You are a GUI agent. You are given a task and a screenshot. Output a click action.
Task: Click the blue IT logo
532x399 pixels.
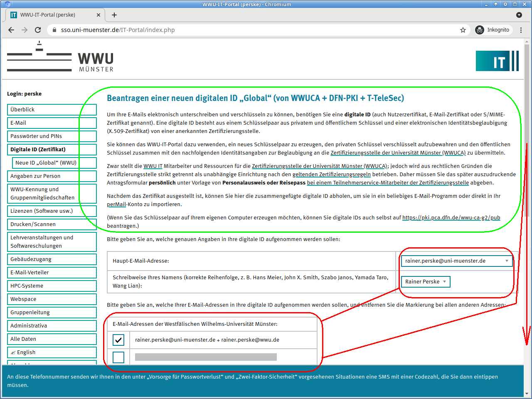tap(497, 61)
